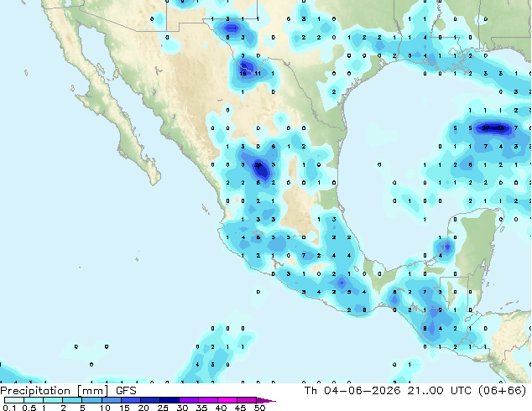Click the '35' legend scale label
Viewport: 532px width, 411px height.
pos(201,408)
